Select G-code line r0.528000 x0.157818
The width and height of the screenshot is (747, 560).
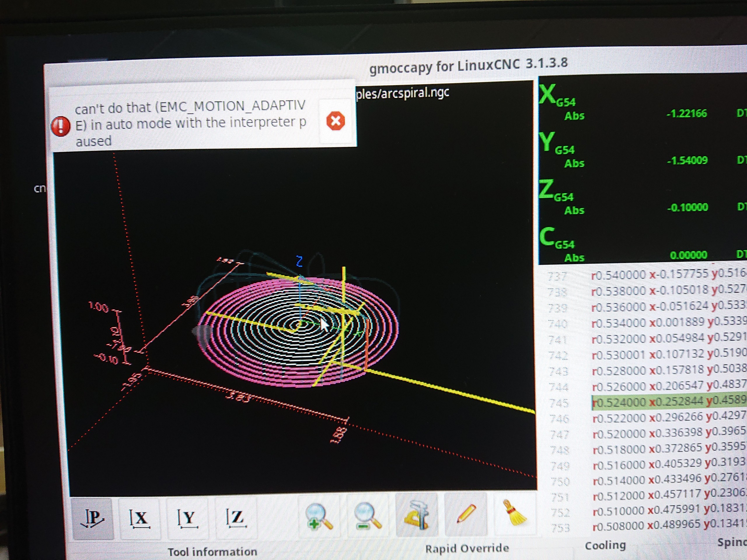point(669,370)
